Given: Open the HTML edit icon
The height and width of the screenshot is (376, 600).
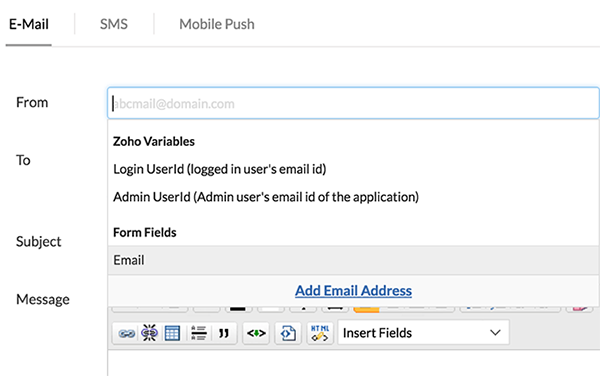Looking at the screenshot, I should point(320,334).
